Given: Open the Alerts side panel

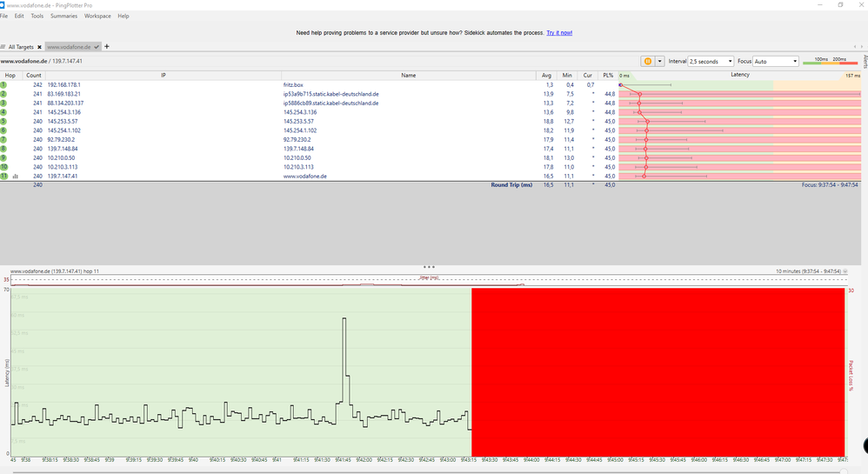Looking at the screenshot, I should 865,61.
